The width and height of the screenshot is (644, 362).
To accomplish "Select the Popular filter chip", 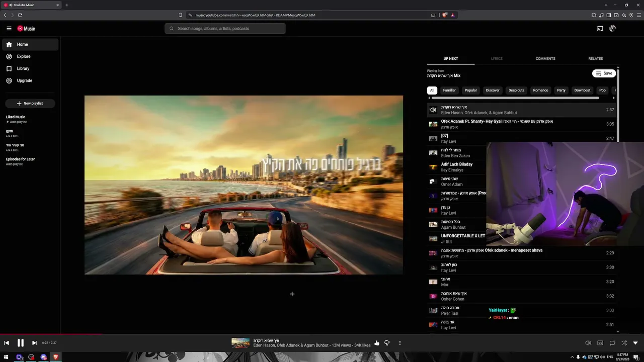I will [471, 90].
